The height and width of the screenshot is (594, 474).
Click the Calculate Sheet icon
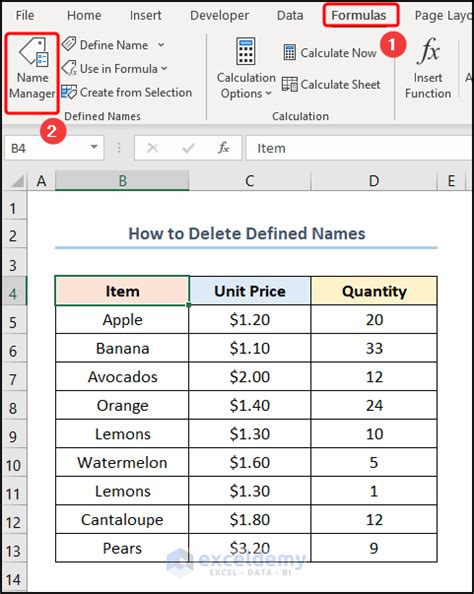290,84
